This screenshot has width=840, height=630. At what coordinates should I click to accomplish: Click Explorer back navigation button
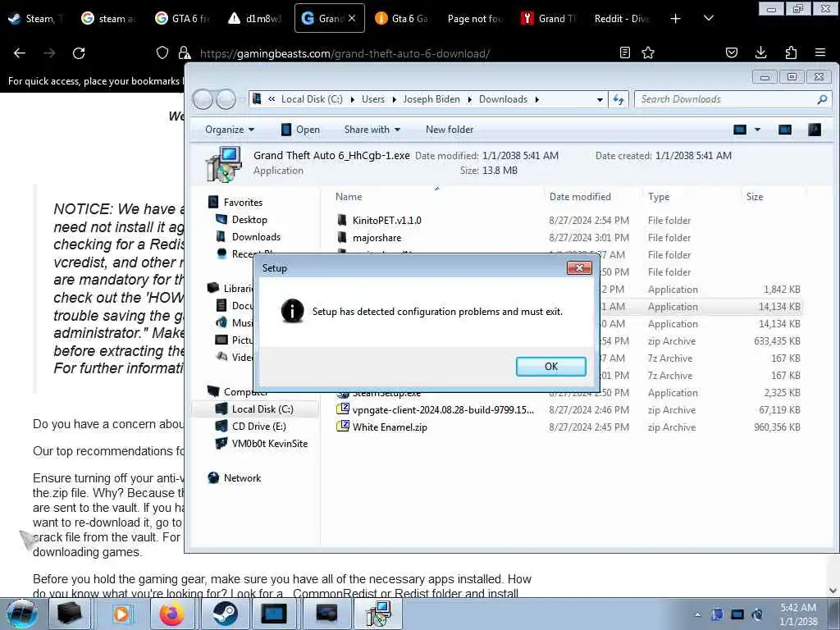pos(203,99)
